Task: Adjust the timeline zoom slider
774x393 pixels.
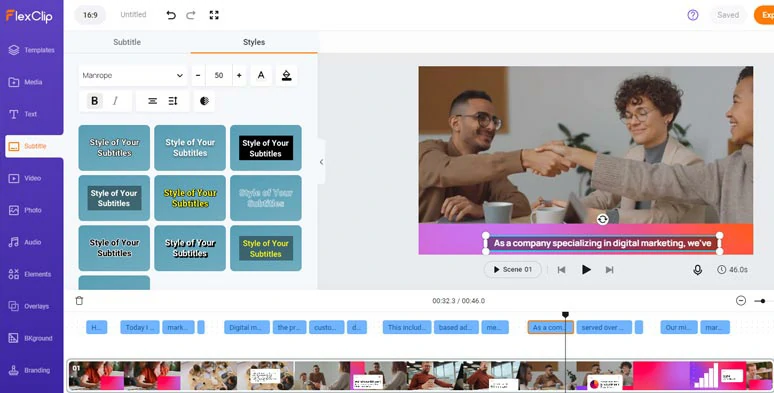Action: pyautogui.click(x=763, y=301)
